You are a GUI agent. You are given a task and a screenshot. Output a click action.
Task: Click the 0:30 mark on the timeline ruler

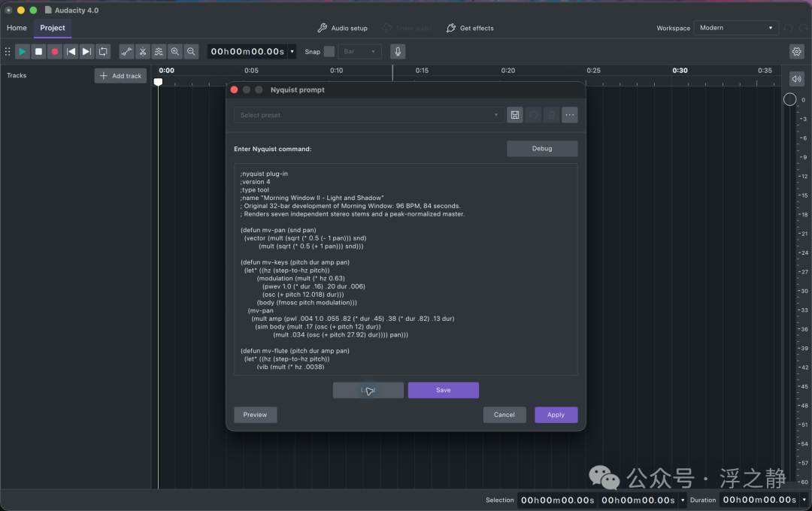click(680, 71)
